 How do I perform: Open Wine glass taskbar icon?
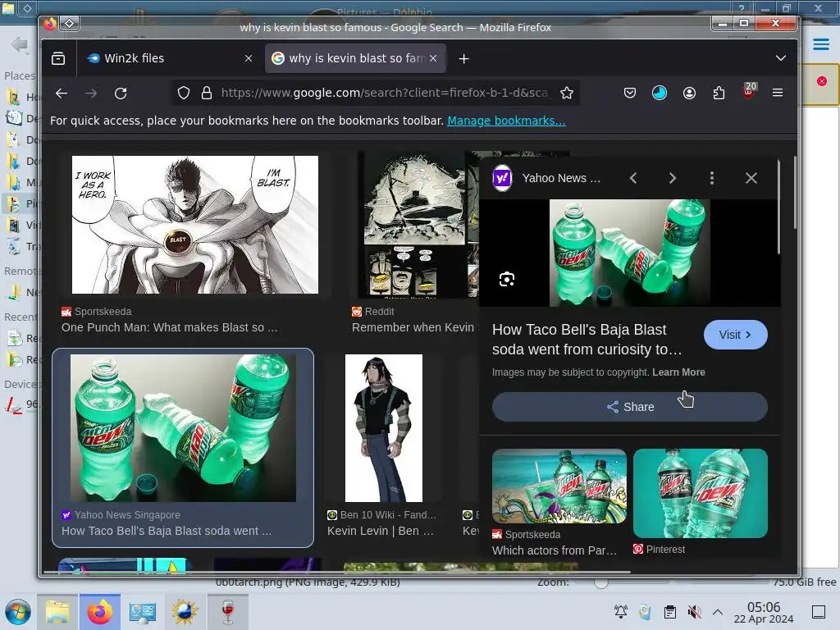(x=228, y=612)
